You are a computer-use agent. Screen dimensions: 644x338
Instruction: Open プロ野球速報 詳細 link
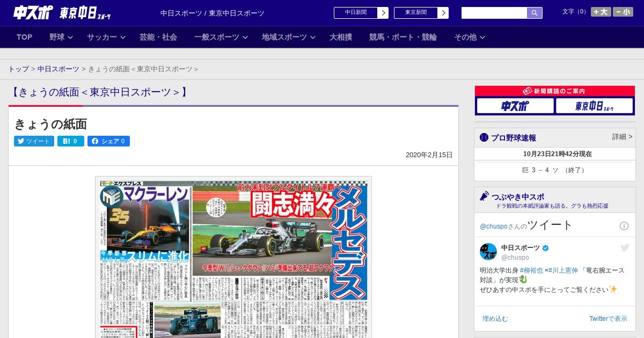tap(622, 137)
